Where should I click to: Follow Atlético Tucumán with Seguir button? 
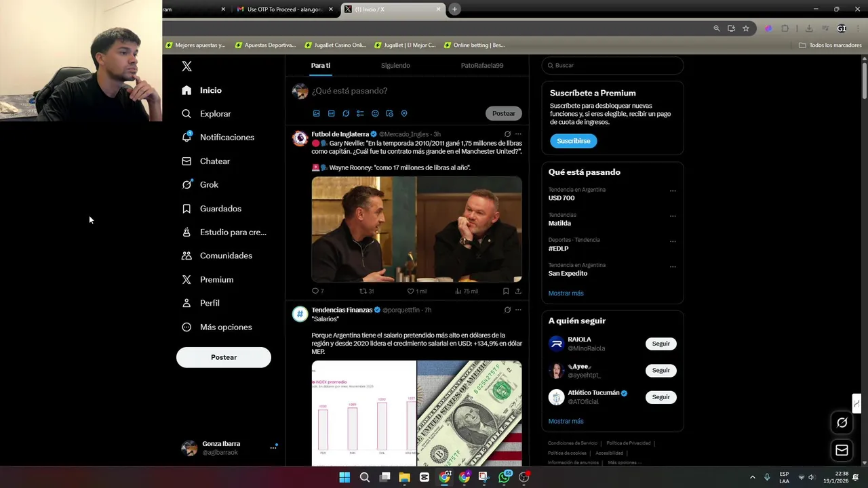pos(661,397)
